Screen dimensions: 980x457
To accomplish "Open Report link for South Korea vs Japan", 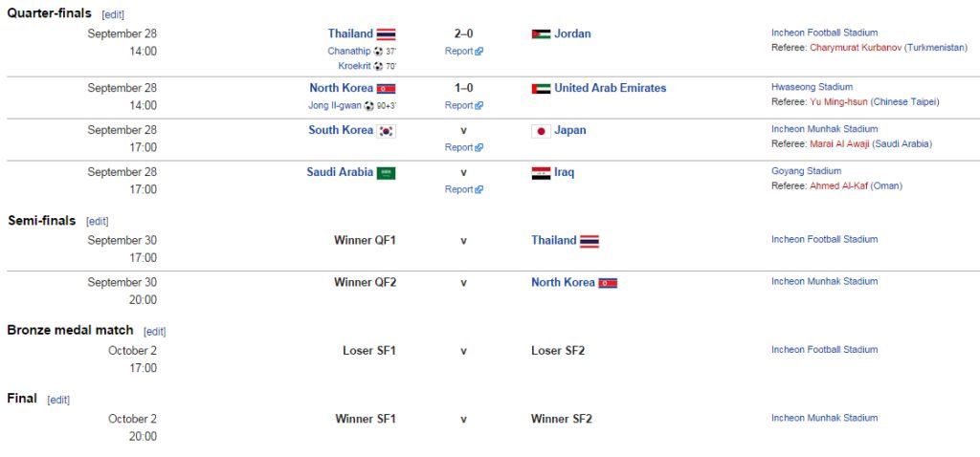I will point(463,147).
